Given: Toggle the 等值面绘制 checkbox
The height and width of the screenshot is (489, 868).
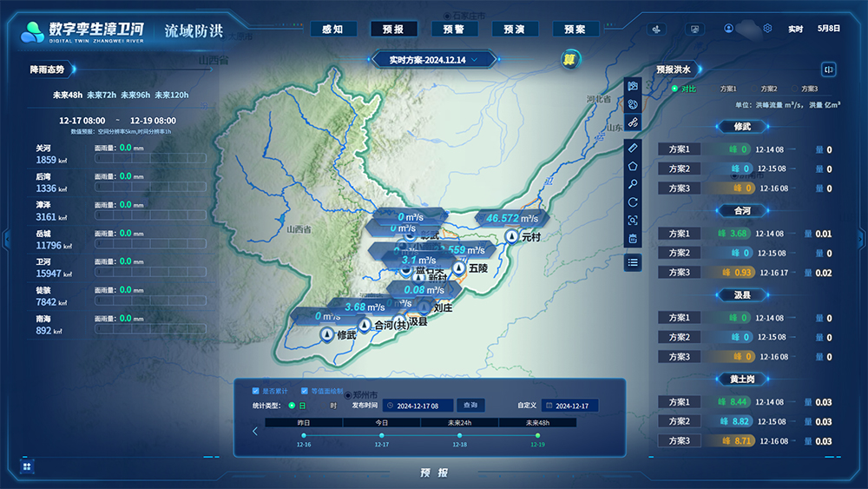Looking at the screenshot, I should pyautogui.click(x=305, y=391).
